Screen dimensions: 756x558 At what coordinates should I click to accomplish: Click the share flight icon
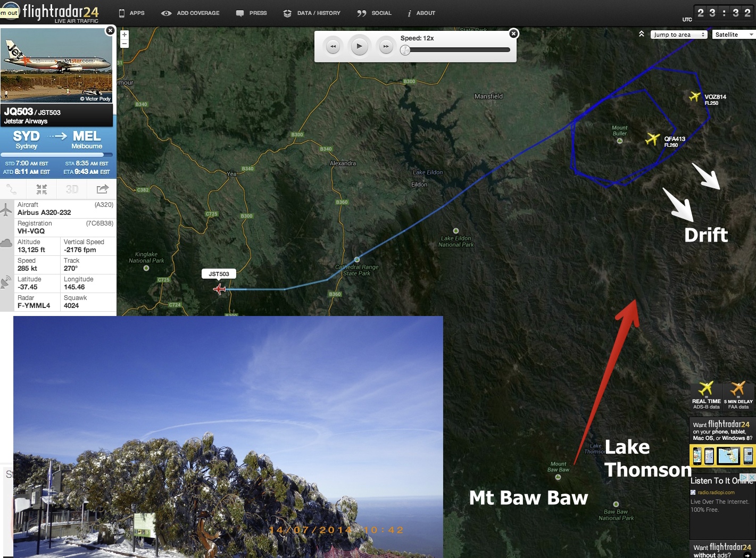[102, 189]
